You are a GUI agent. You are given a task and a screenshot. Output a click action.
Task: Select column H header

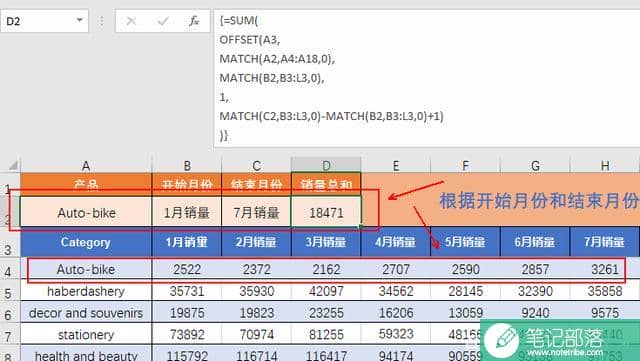coord(605,165)
